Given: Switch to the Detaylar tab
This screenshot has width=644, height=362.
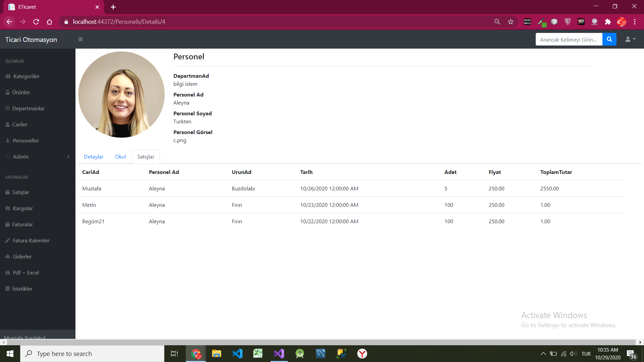Looking at the screenshot, I should tap(94, 157).
